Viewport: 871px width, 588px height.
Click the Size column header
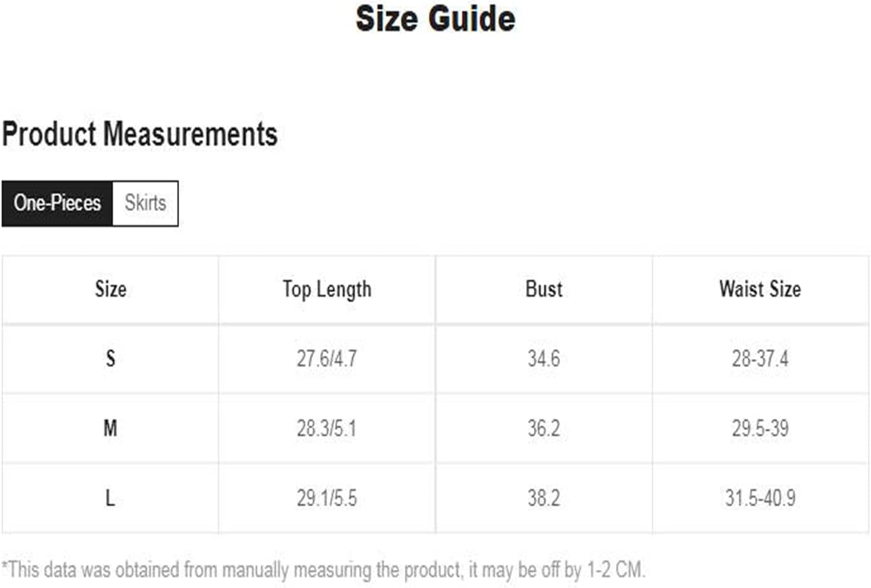110,289
